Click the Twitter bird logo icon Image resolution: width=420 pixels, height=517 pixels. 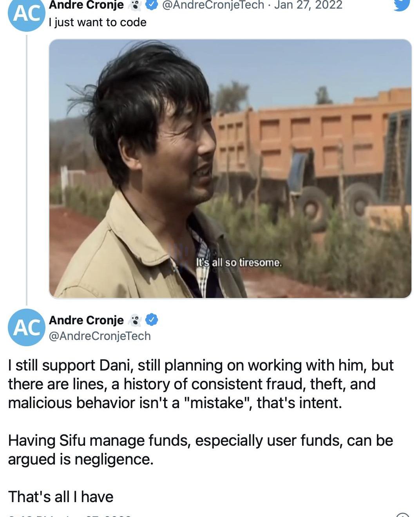[x=401, y=5]
